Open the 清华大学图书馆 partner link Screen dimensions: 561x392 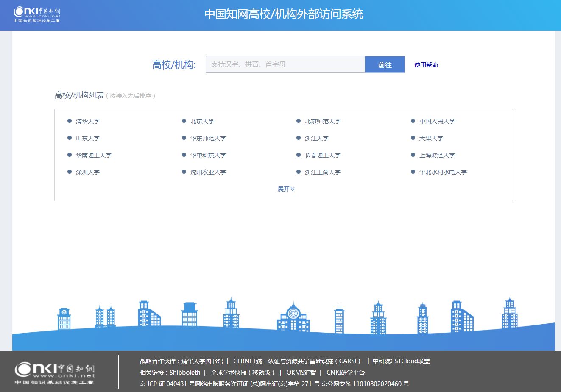click(x=202, y=361)
